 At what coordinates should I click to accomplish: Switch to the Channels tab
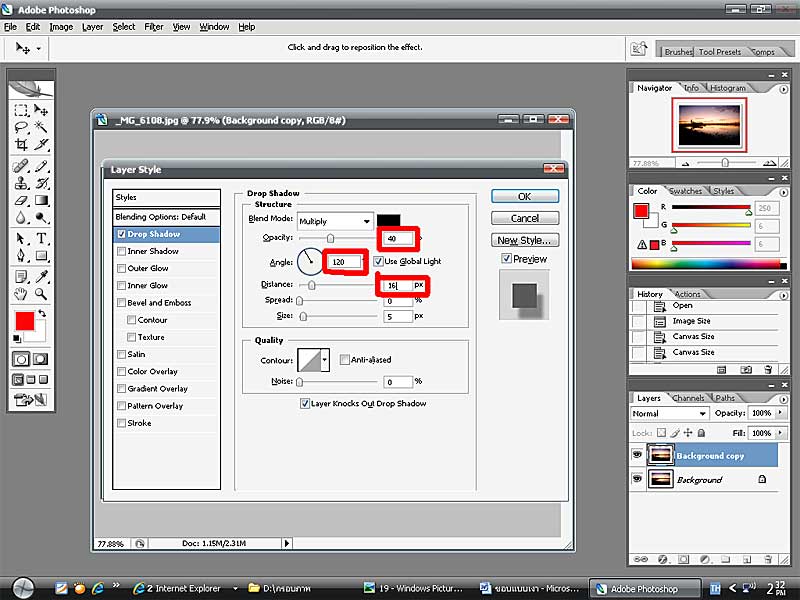click(x=688, y=398)
